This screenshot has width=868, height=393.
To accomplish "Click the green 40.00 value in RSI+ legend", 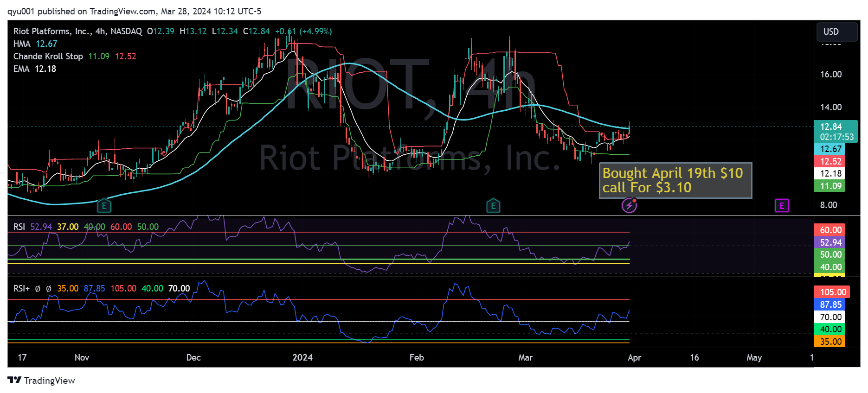I will 152,288.
